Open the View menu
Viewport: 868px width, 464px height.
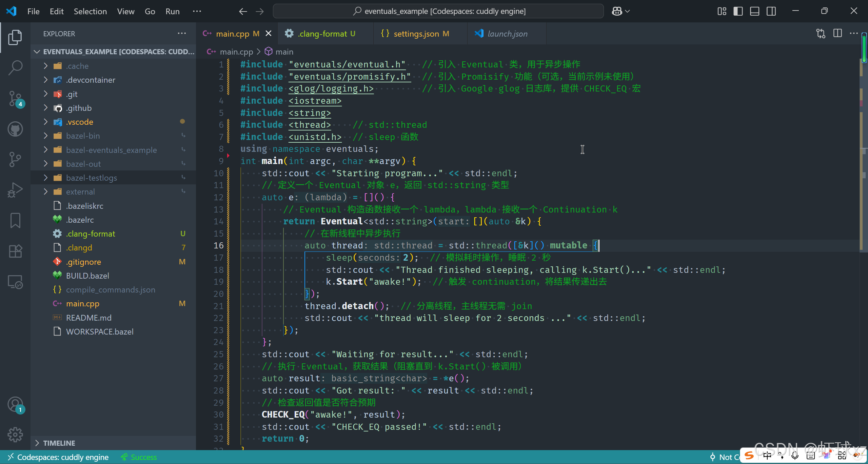click(x=126, y=11)
